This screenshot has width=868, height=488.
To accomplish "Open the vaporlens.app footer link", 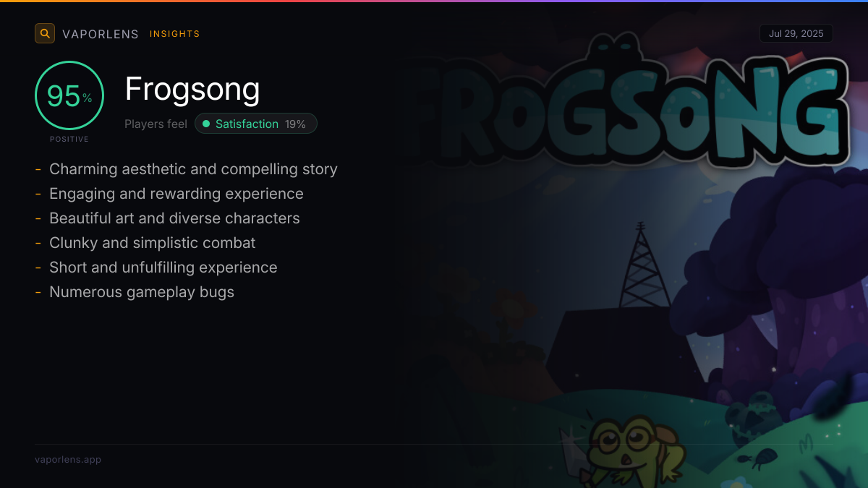I will click(68, 459).
